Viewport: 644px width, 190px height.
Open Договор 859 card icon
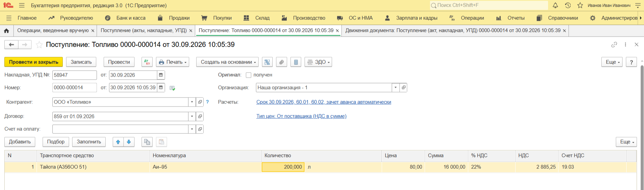[200, 116]
